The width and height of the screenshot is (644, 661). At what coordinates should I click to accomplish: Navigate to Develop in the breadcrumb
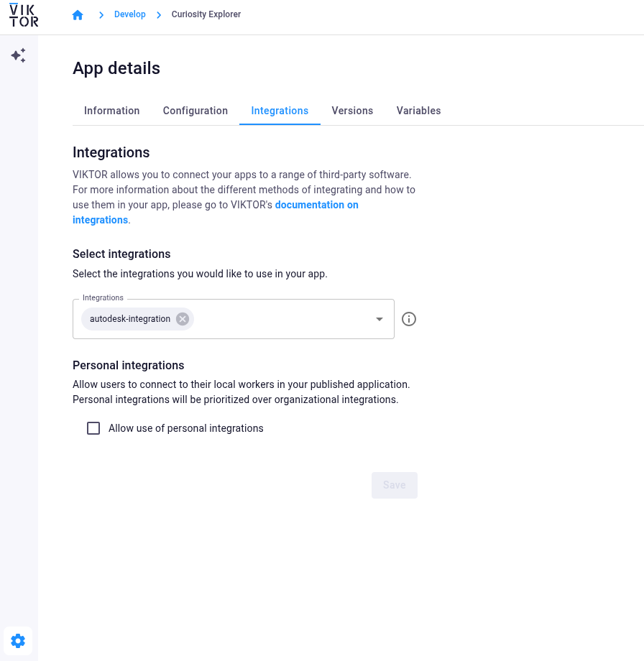coord(130,14)
